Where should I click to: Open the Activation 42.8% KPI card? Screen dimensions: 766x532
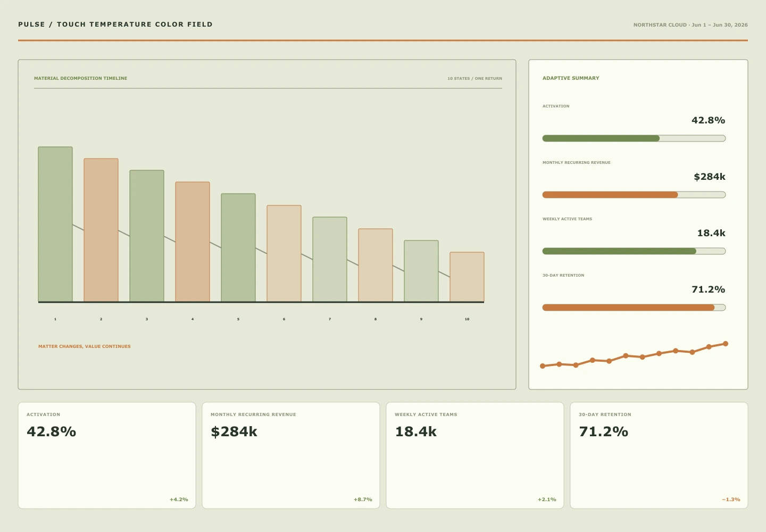[x=107, y=455]
